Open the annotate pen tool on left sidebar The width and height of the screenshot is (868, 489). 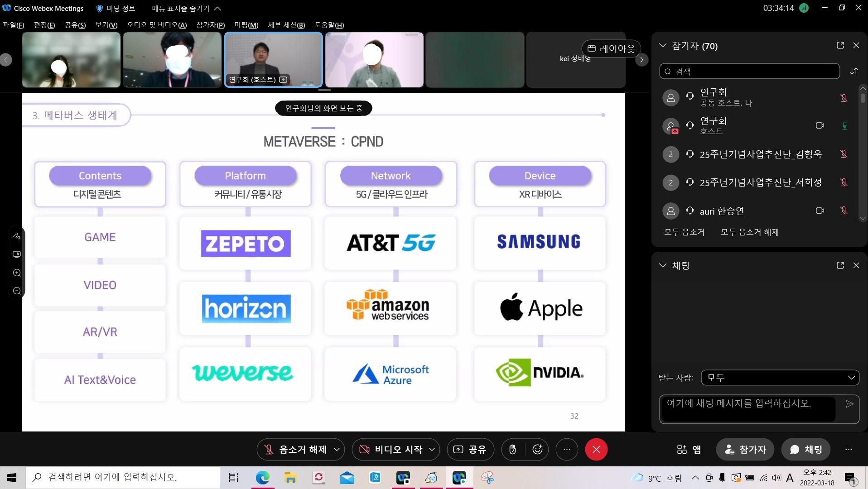(17, 236)
